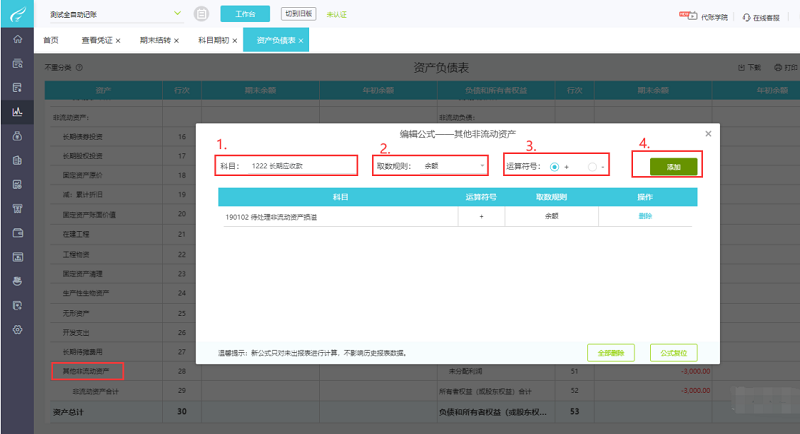Click the round calendar icon beside the account selector
Viewport: 800px width, 434px height.
202,14
